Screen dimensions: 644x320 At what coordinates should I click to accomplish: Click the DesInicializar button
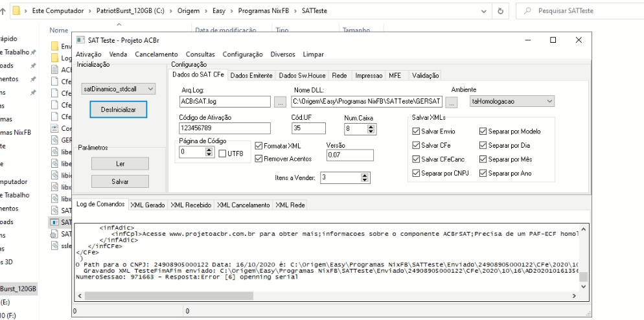point(119,109)
